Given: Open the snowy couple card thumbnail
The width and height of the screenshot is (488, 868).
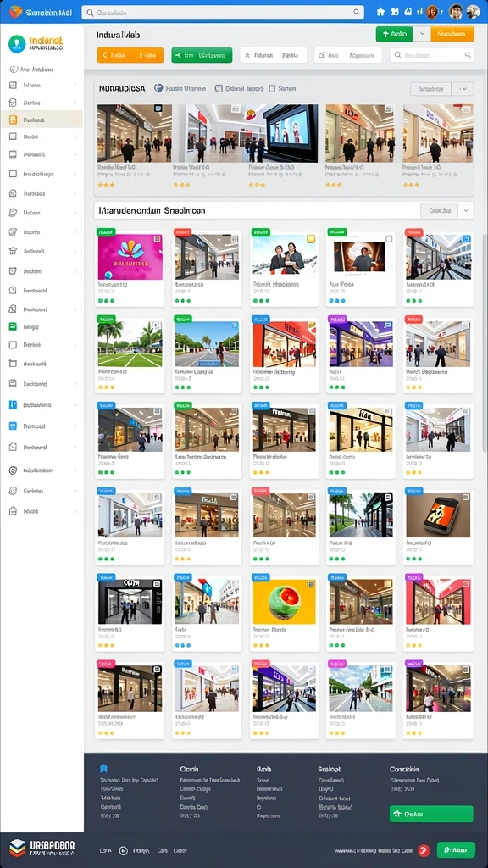Looking at the screenshot, I should [284, 256].
